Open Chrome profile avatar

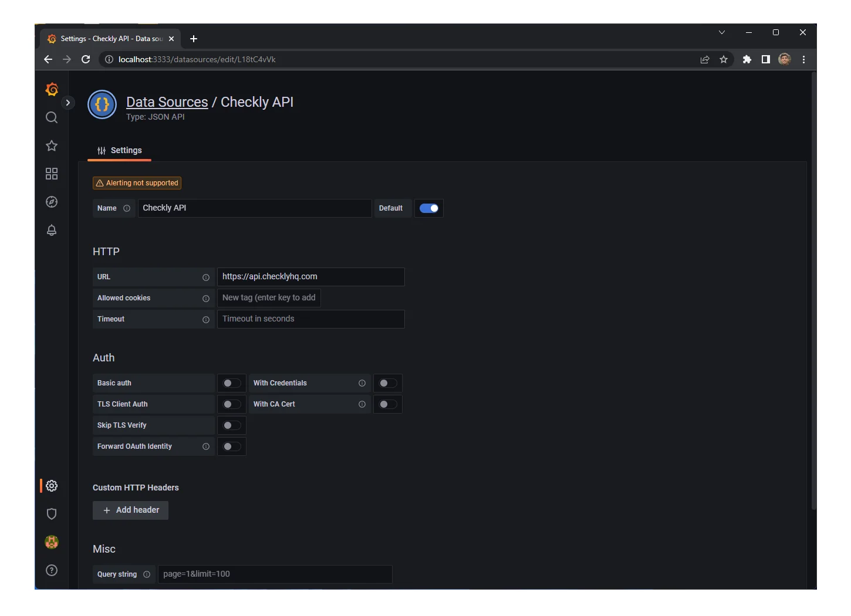pos(785,59)
